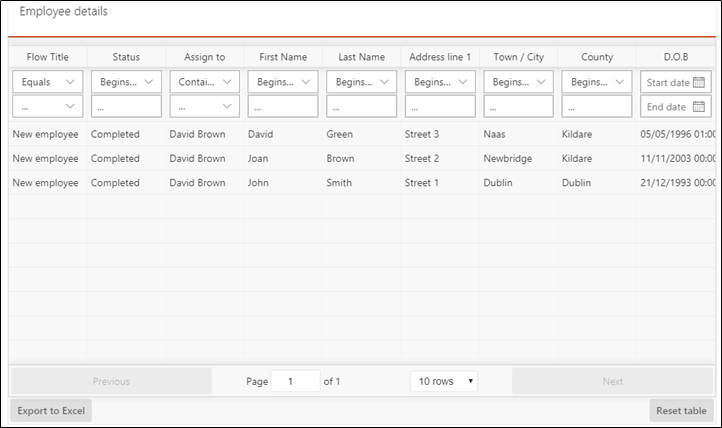Open Flow Title filter value dropdown
The height and width of the screenshot is (428, 722).
click(47, 106)
